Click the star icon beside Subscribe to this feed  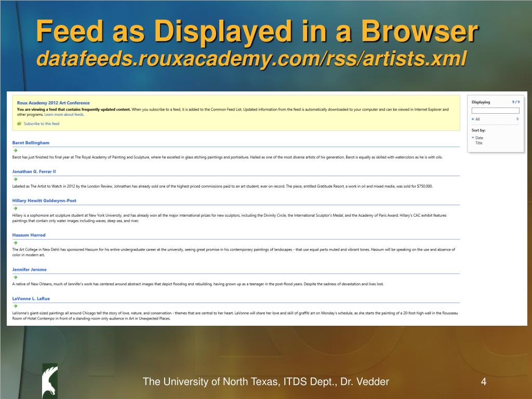[x=19, y=124]
